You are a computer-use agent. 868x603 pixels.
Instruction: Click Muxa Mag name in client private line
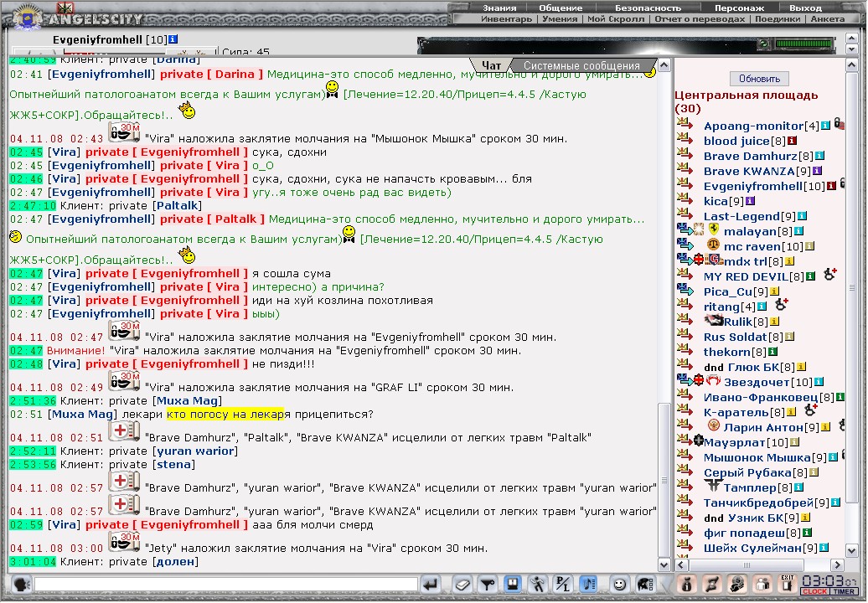coord(189,400)
